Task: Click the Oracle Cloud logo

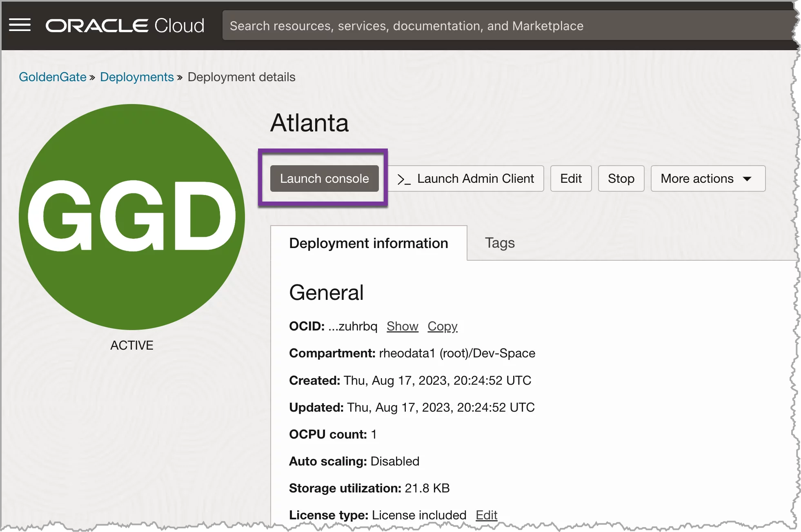Action: pyautogui.click(x=125, y=26)
